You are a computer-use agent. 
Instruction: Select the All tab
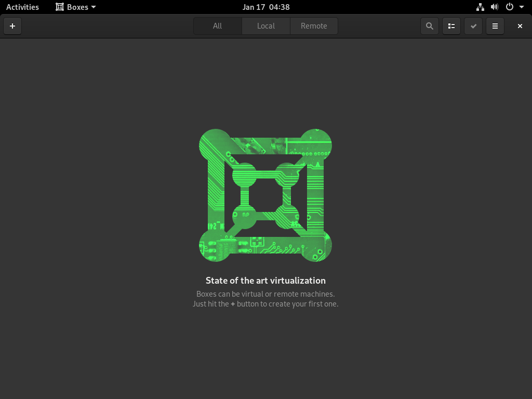[x=218, y=26]
